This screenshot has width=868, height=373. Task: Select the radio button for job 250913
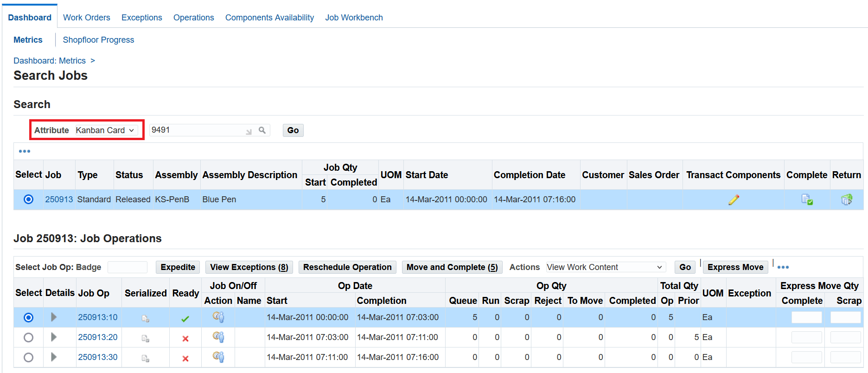coord(28,199)
